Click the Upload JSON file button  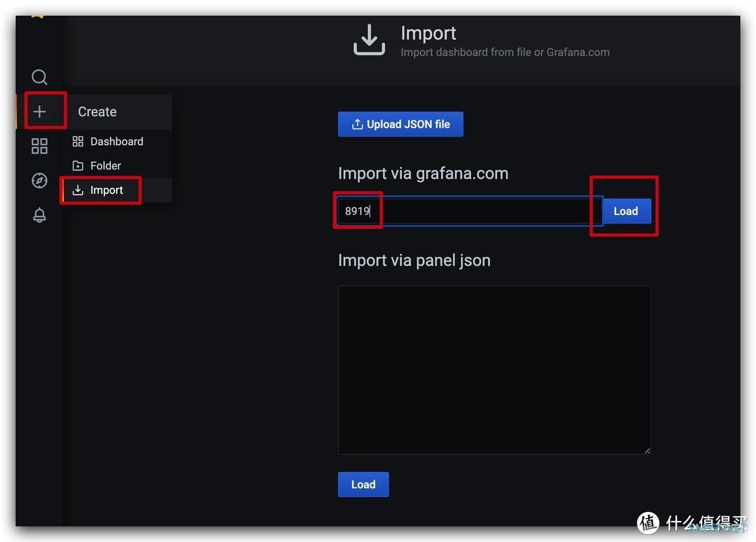[x=400, y=124]
